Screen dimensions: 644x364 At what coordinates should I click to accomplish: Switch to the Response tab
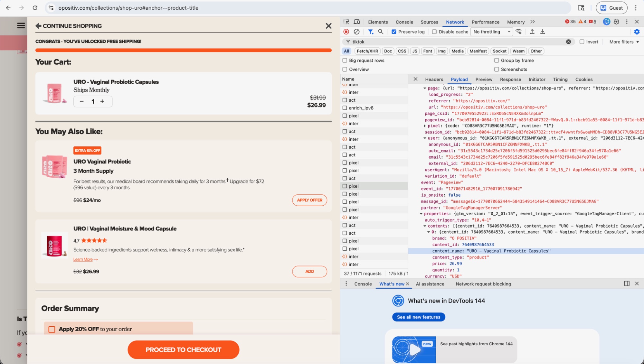[510, 79]
